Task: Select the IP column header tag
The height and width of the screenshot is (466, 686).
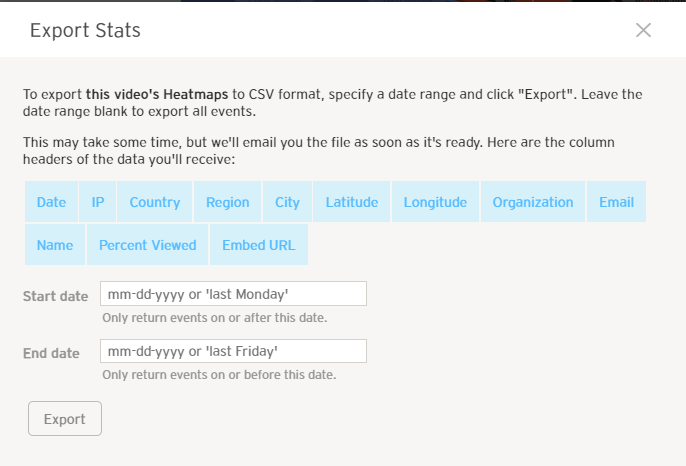Action: coord(98,202)
